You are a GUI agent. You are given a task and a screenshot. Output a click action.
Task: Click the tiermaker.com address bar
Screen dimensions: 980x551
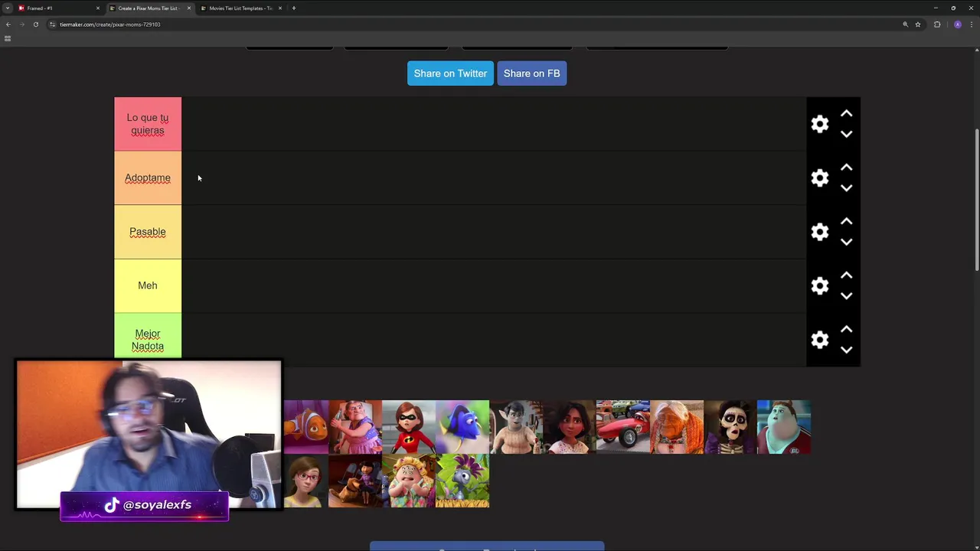[x=475, y=24]
